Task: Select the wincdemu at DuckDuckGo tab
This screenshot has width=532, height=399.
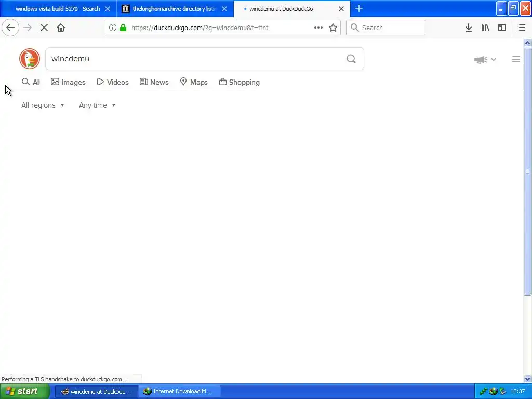Action: tap(292, 9)
